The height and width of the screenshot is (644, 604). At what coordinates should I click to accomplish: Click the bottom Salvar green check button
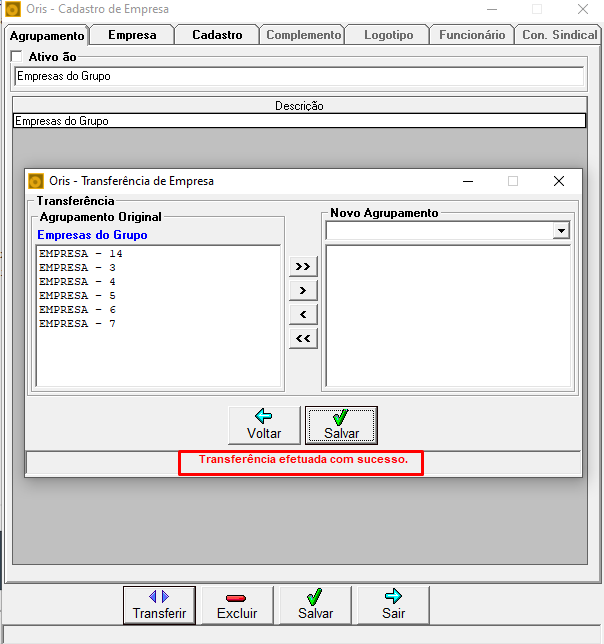315,605
